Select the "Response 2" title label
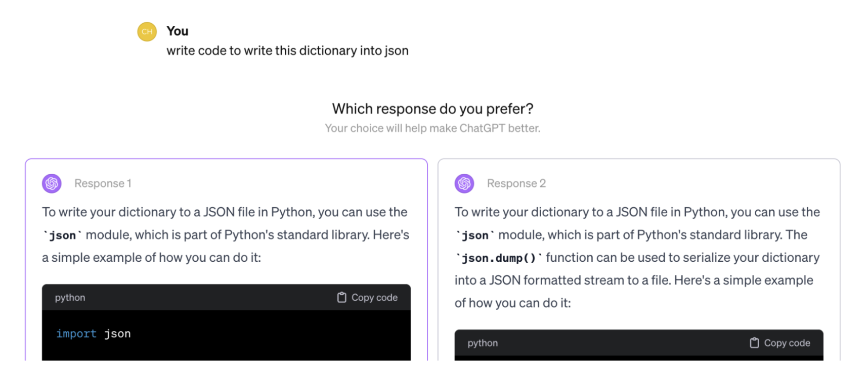 (516, 183)
